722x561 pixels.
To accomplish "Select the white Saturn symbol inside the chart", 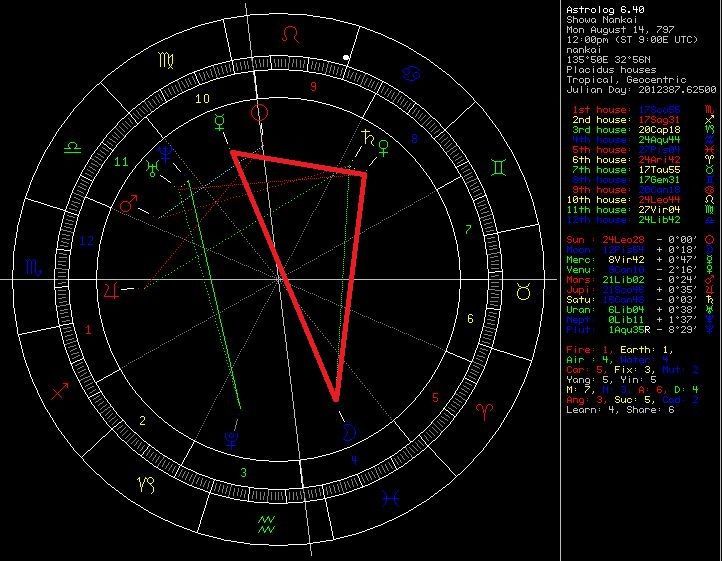I will coord(367,138).
